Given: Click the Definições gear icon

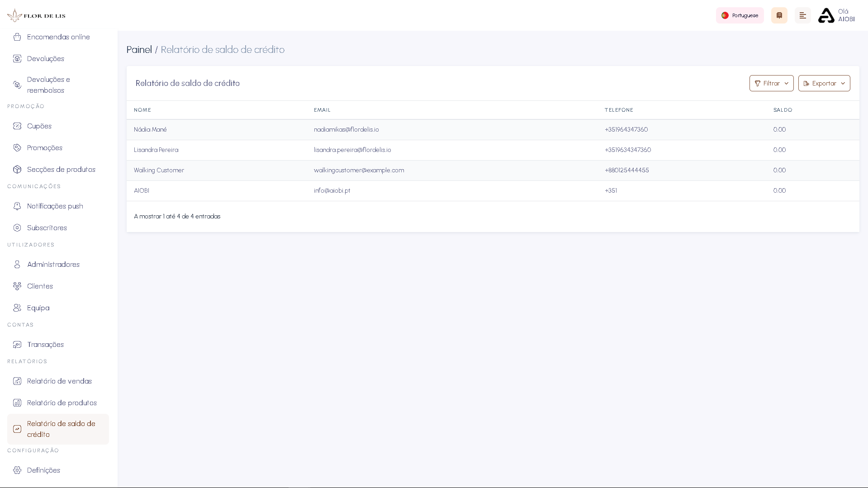Looking at the screenshot, I should click(17, 470).
